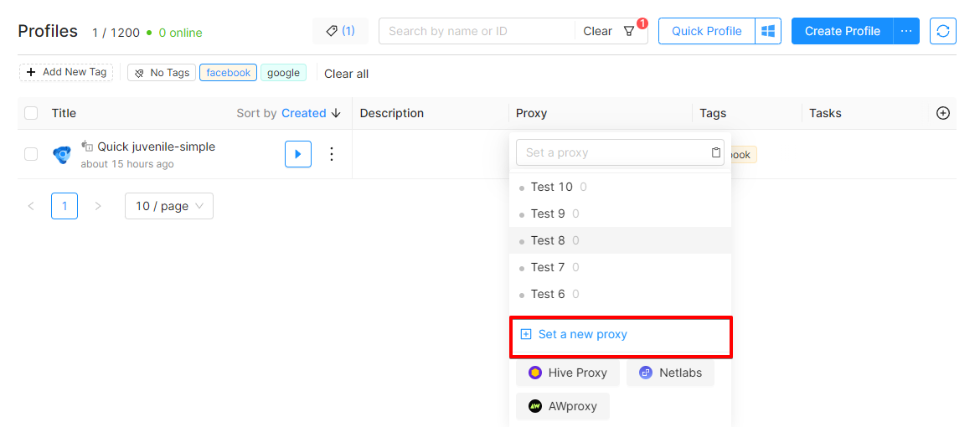The height and width of the screenshot is (427, 980).
Task: Go to the previous page arrow
Action: [31, 206]
